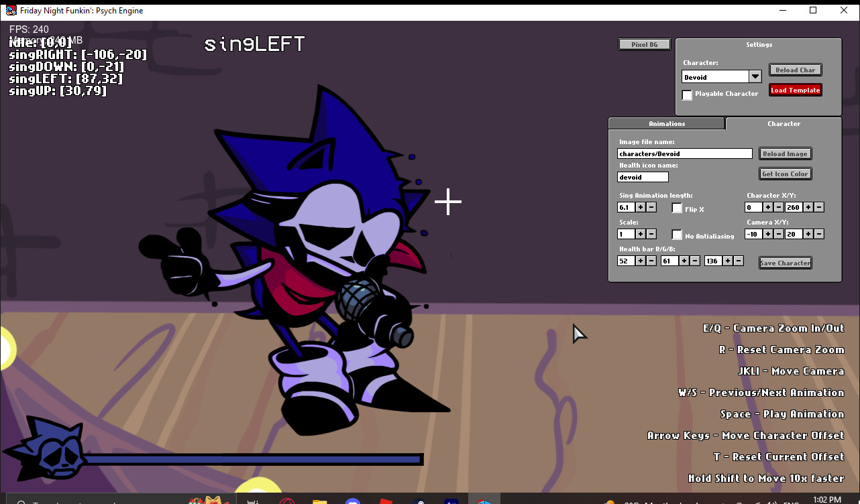860x504 pixels.
Task: Increase Sing Animation length with plus
Action: tap(641, 207)
